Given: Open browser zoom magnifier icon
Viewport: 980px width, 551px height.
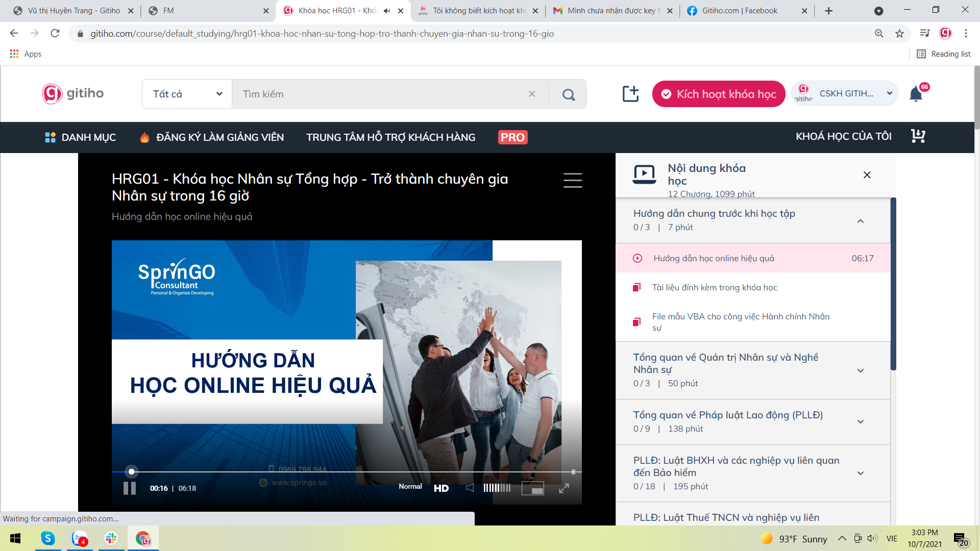Looking at the screenshot, I should click(x=879, y=33).
